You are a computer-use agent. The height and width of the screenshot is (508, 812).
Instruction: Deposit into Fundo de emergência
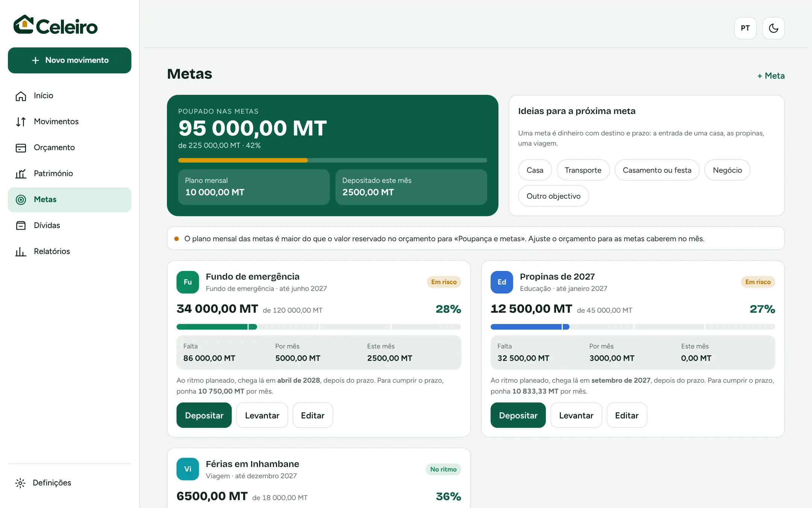[x=204, y=415]
